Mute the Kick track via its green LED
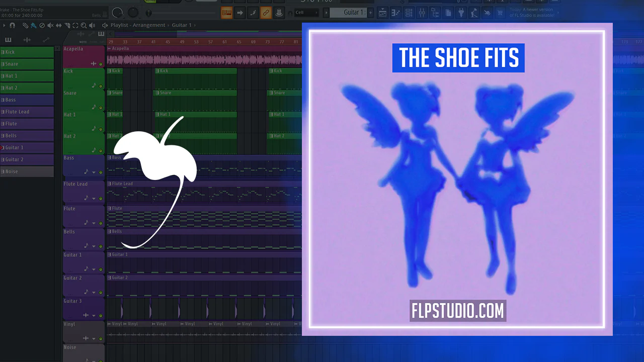Screen dimensions: 644x362 point(101,86)
